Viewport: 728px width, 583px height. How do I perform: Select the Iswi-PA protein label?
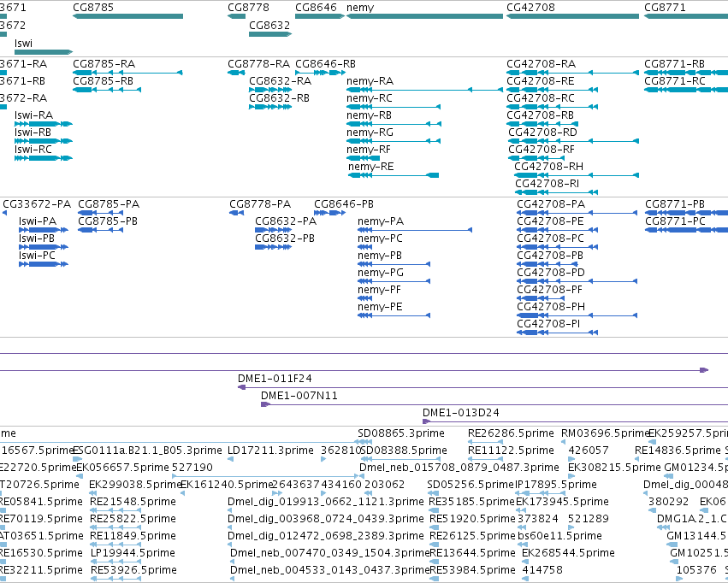[x=37, y=221]
